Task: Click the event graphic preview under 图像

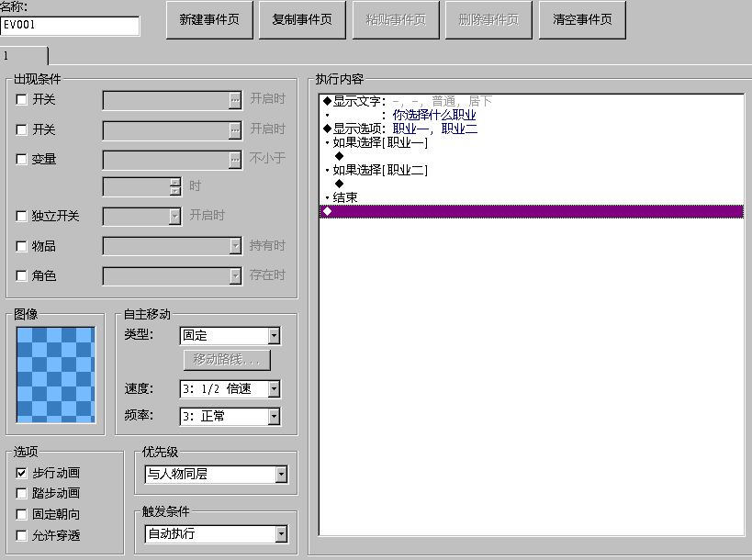Action: 56,375
